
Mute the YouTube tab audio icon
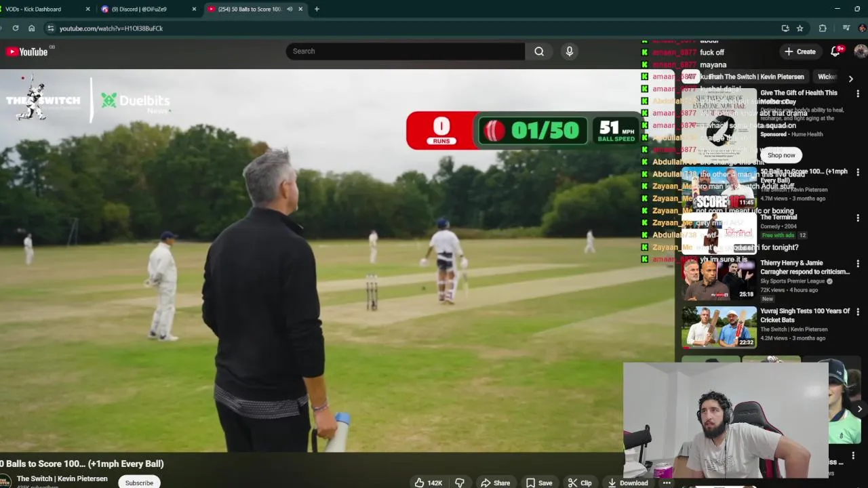[x=290, y=9]
